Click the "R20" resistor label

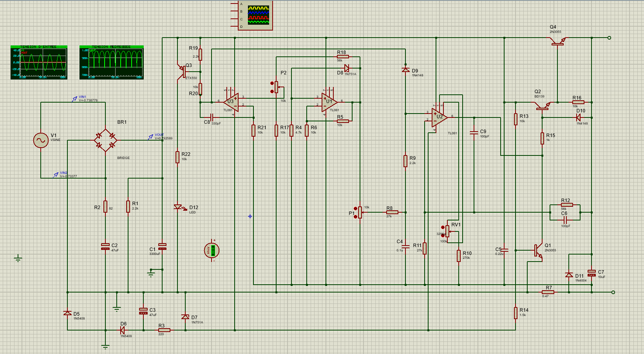(194, 94)
